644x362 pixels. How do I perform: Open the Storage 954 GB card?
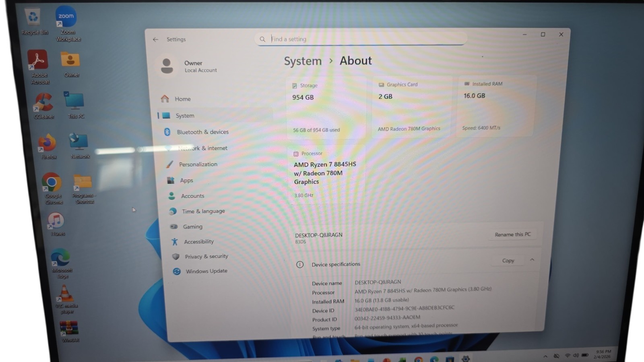click(x=326, y=107)
